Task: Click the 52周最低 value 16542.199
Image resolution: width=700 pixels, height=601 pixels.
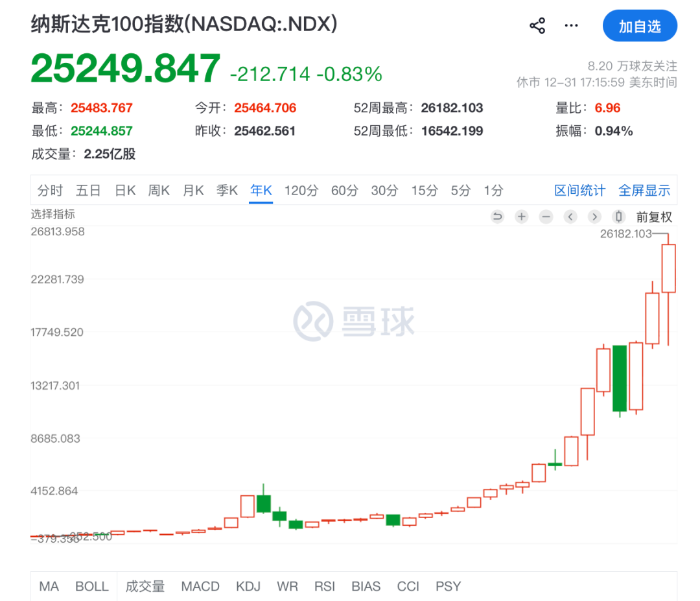Action: click(x=452, y=131)
